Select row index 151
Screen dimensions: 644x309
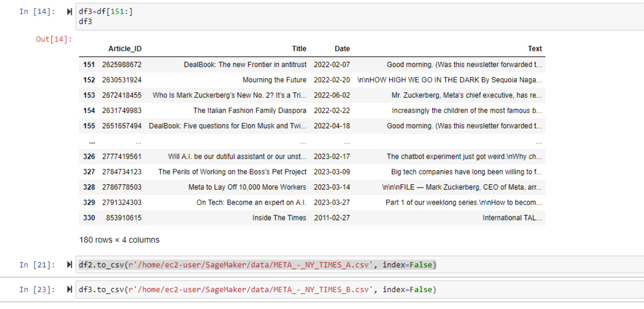[89, 65]
